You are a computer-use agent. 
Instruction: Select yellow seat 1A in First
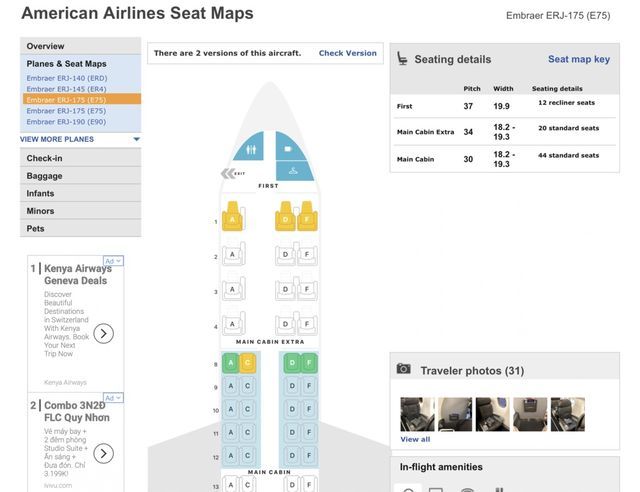(233, 219)
